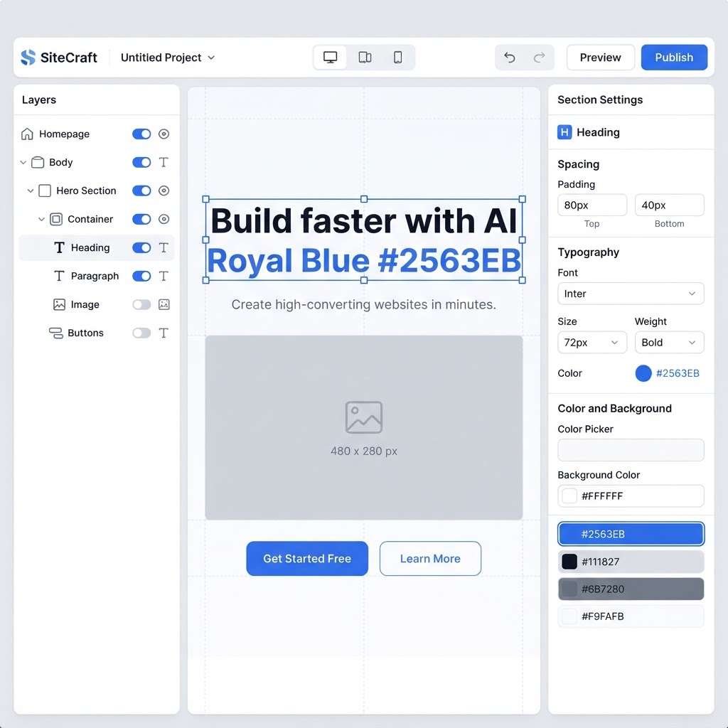
Task: Click the T icon in Body row
Action: [164, 162]
